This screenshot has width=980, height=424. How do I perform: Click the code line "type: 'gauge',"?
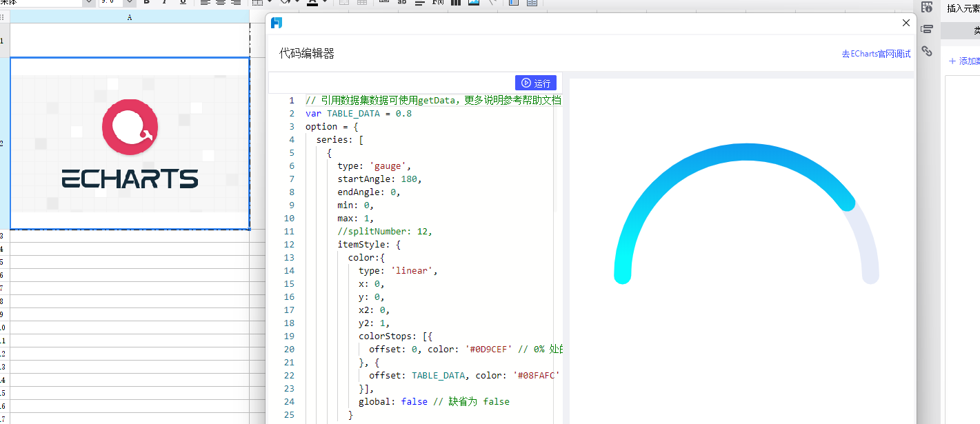374,165
